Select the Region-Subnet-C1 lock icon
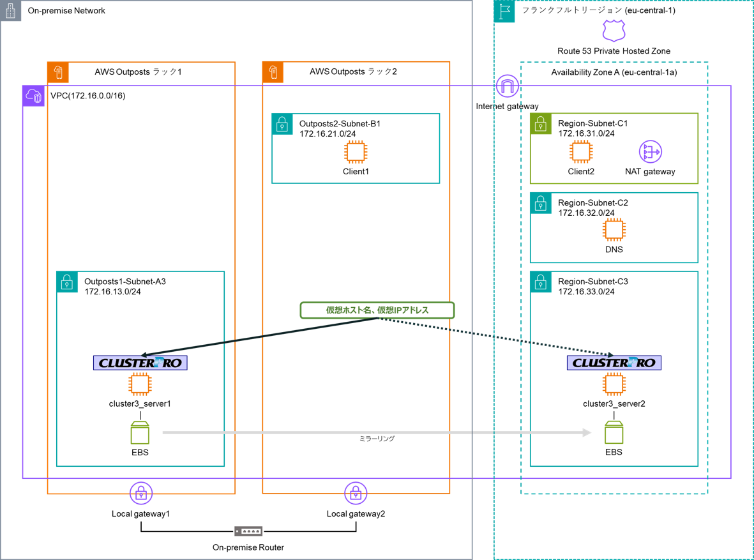This screenshot has height=560, width=754. [x=541, y=124]
